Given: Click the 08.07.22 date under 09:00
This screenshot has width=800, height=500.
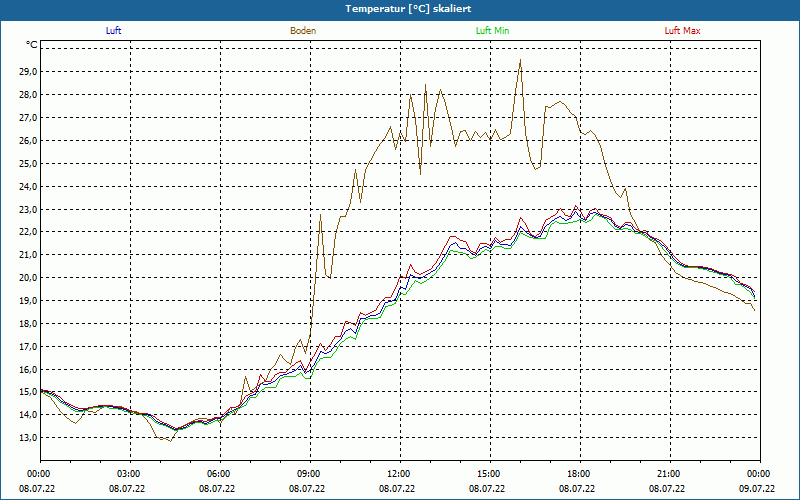Looking at the screenshot, I should 307,489.
